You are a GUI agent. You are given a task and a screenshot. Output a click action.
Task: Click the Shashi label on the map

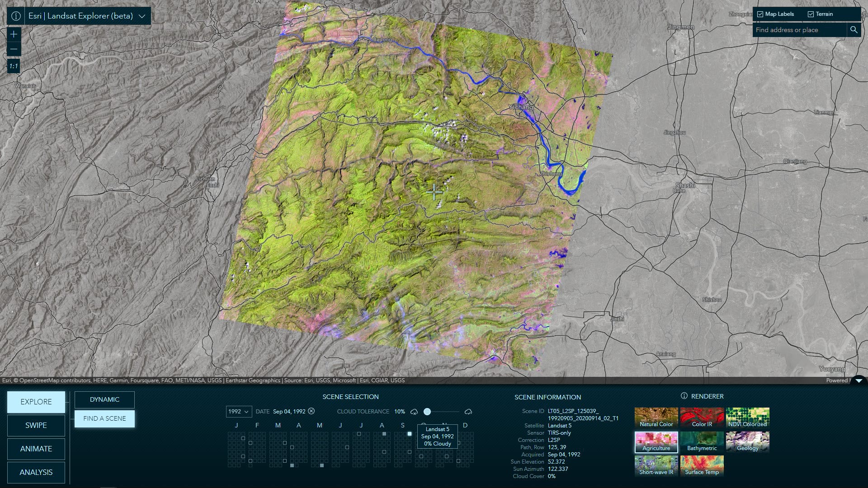[685, 185]
